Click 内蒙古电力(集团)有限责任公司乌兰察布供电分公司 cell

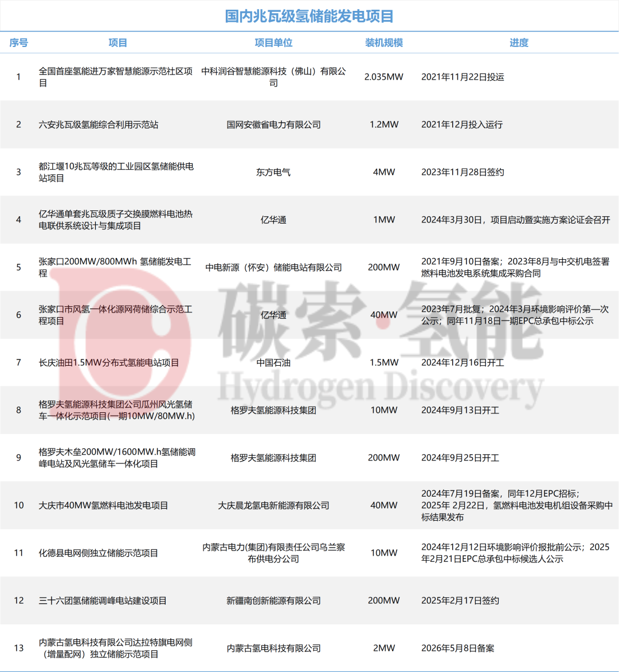(273, 553)
